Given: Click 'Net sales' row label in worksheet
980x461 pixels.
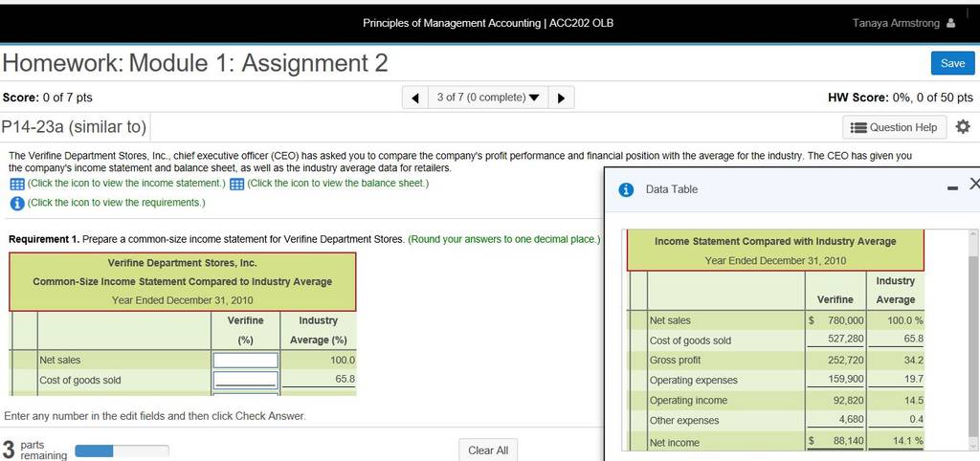Looking at the screenshot, I should pyautogui.click(x=60, y=361).
